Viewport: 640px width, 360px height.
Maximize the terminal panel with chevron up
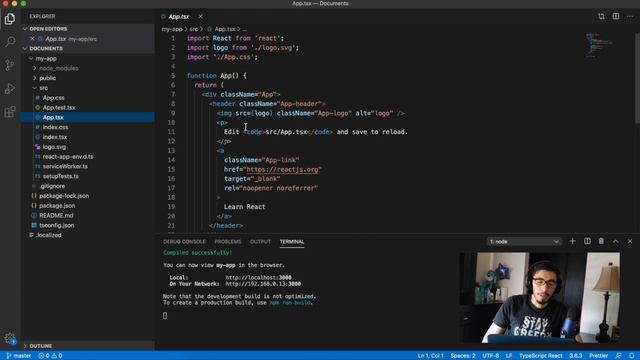[x=616, y=241]
